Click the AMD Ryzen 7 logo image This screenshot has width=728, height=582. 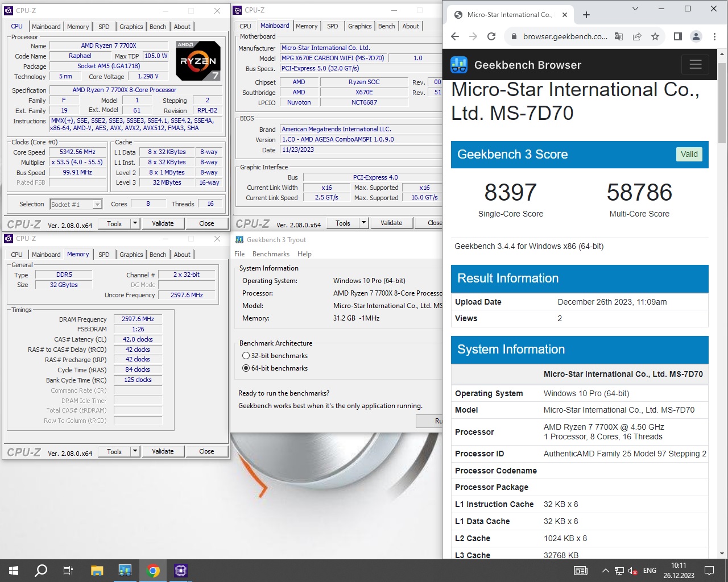pos(197,60)
